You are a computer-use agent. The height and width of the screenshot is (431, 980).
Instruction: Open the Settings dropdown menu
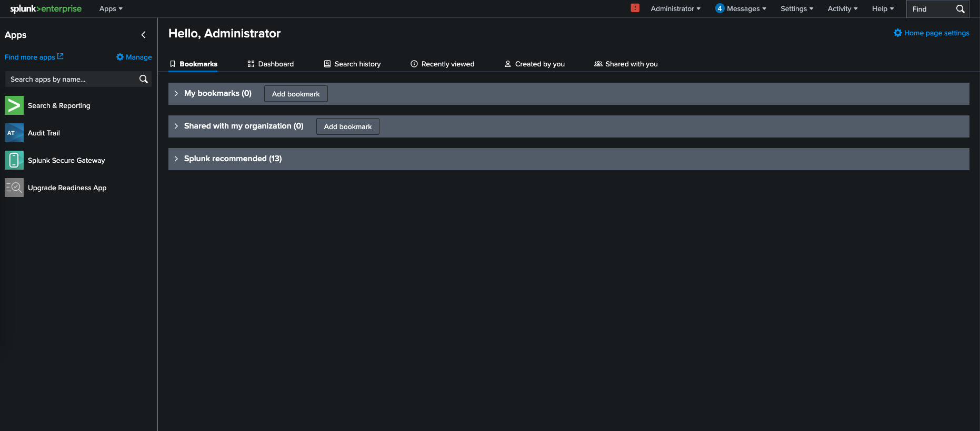point(796,8)
